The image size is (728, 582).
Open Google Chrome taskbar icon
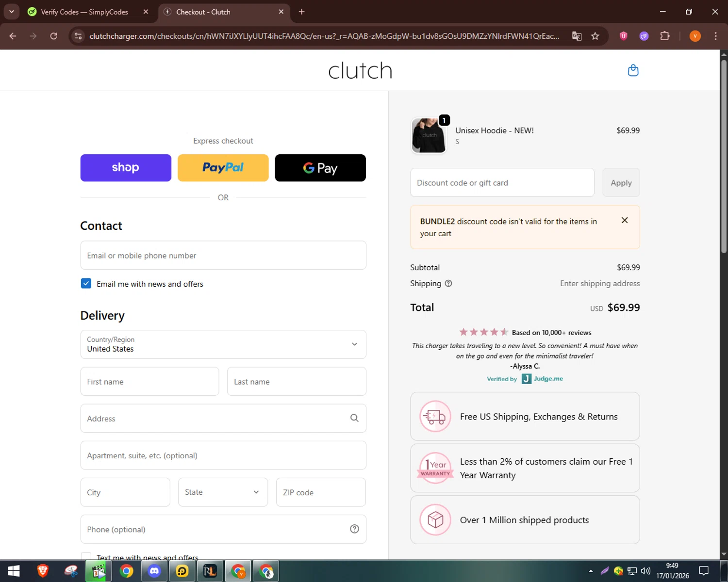[126, 571]
